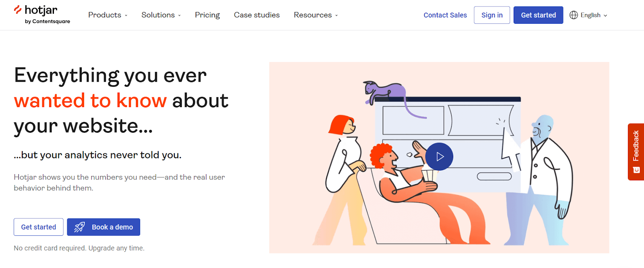Go to Case studies
The width and height of the screenshot is (644, 268).
[257, 15]
